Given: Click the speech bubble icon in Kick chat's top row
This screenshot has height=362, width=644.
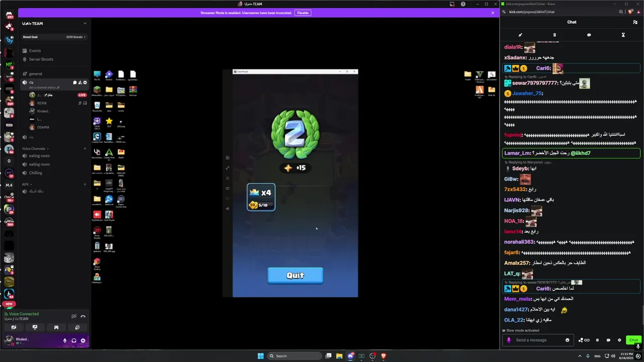Looking at the screenshot, I should [x=589, y=35].
